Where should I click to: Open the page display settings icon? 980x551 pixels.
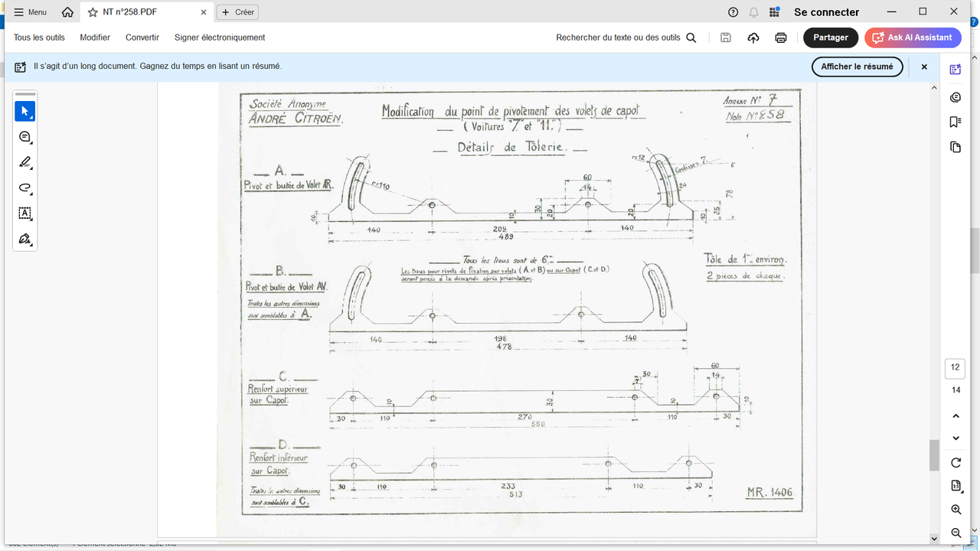pos(955,485)
